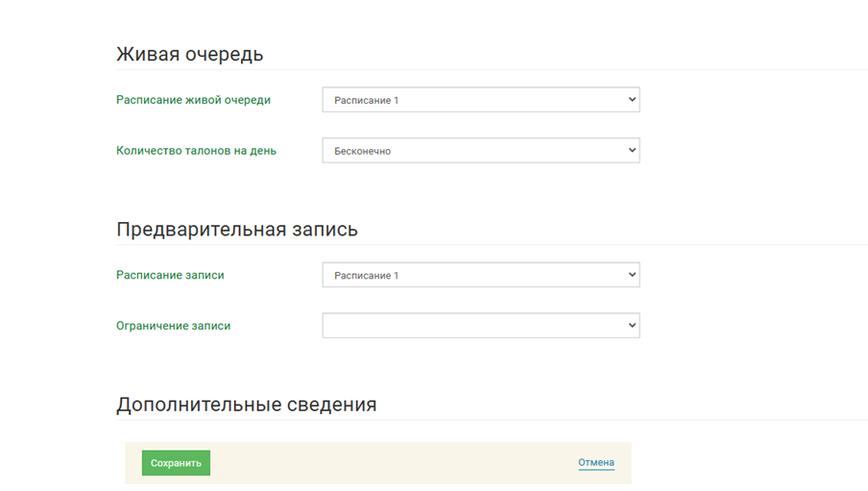Expand the empty 'Ограничение записи' dropdown
Viewport: 868px width, 491px height.
click(x=480, y=326)
